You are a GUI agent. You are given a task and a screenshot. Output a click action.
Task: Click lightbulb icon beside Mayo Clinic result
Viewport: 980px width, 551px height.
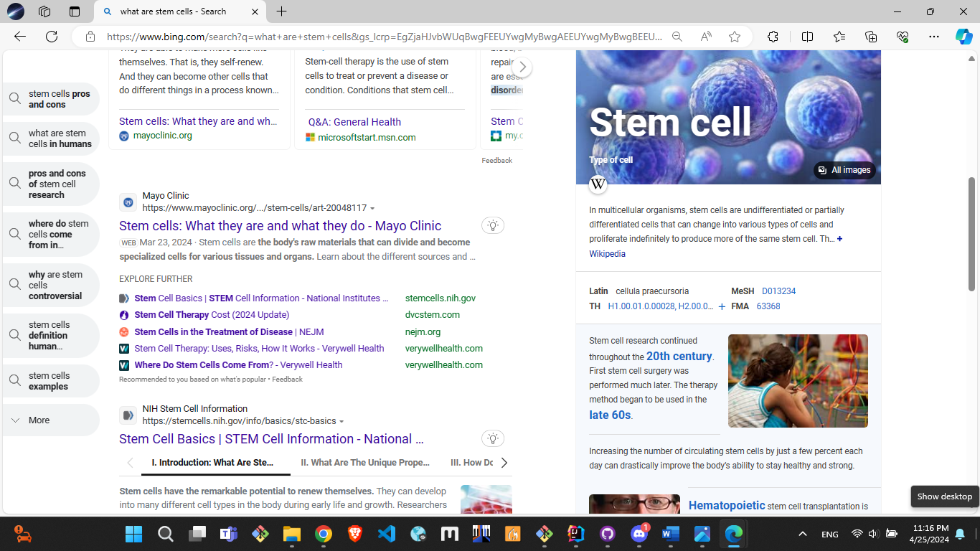point(493,225)
